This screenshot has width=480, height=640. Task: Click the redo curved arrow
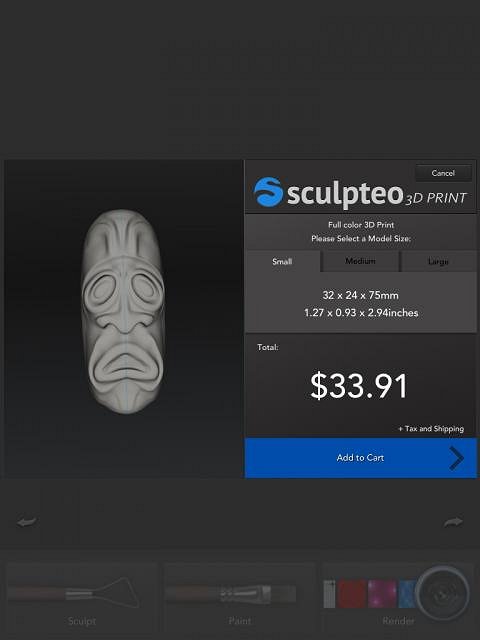point(453,522)
